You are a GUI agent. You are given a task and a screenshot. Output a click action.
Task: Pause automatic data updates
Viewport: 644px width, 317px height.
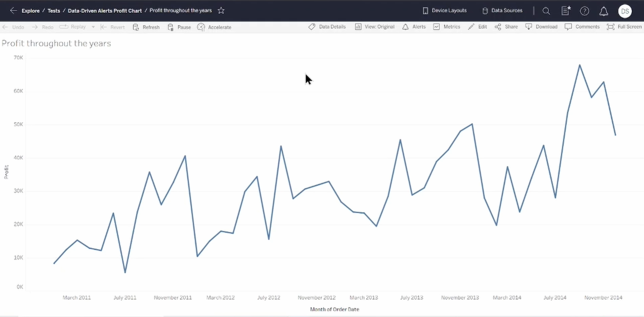[179, 27]
